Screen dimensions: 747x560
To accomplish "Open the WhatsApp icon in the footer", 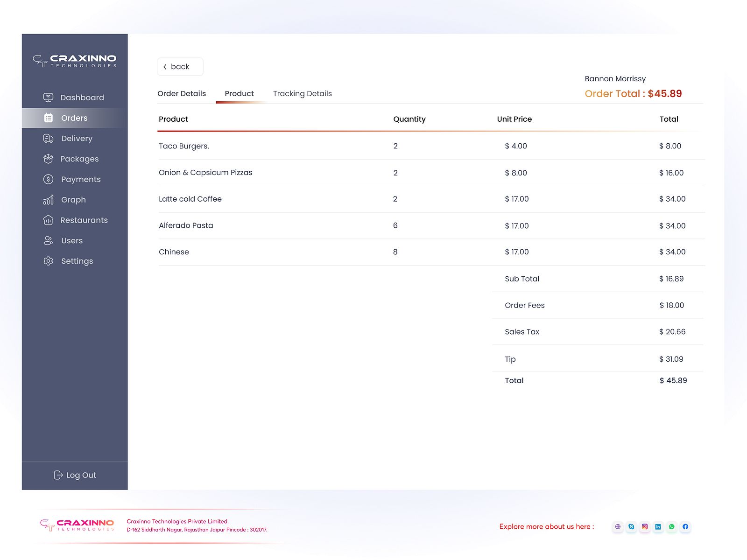I will pyautogui.click(x=672, y=526).
